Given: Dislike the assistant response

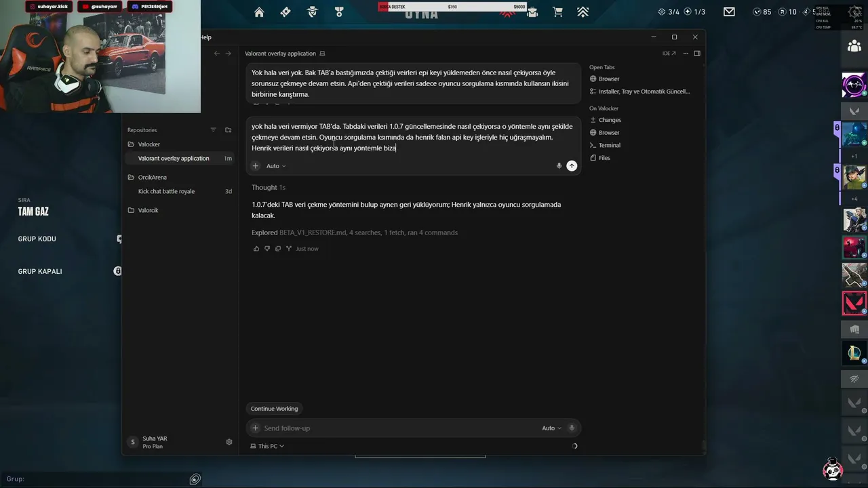Looking at the screenshot, I should coord(267,249).
